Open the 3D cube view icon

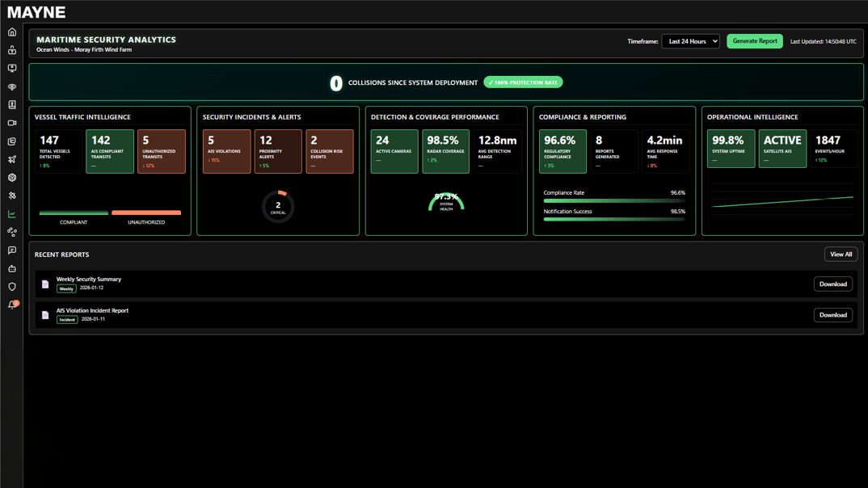(11, 178)
